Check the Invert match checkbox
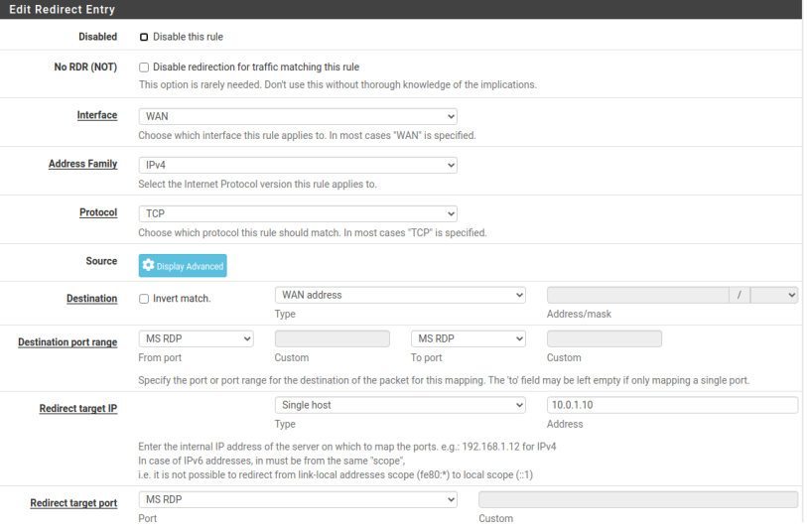 [x=144, y=299]
